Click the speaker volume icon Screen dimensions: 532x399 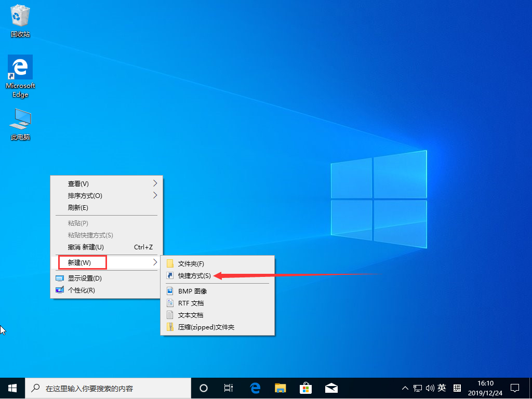click(x=430, y=388)
